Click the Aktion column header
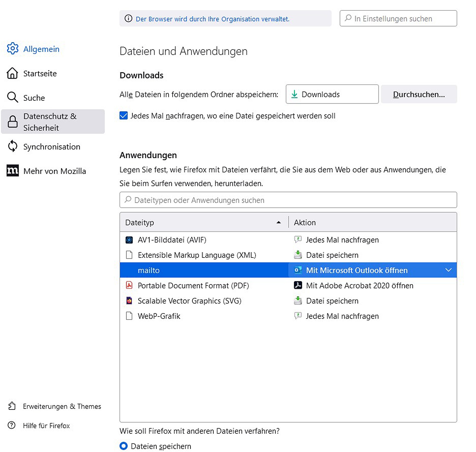This screenshot has width=476, height=452. coord(305,222)
